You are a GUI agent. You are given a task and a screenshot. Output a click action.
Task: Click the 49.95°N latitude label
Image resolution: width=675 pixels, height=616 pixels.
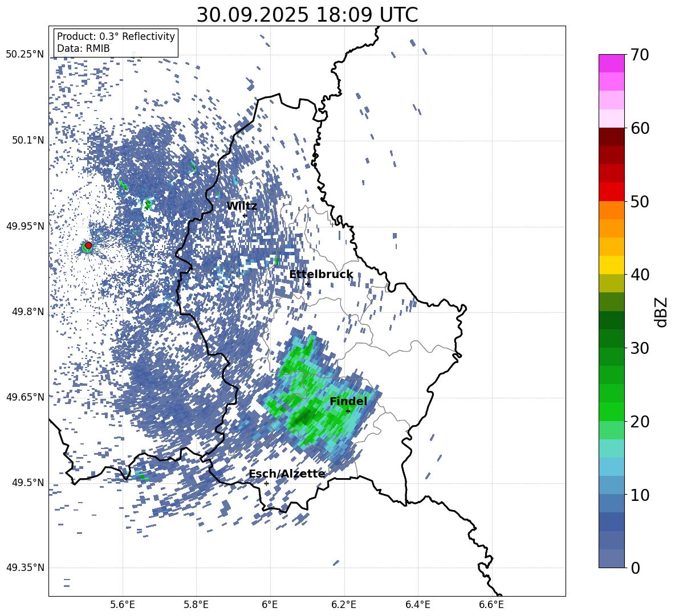click(x=25, y=226)
